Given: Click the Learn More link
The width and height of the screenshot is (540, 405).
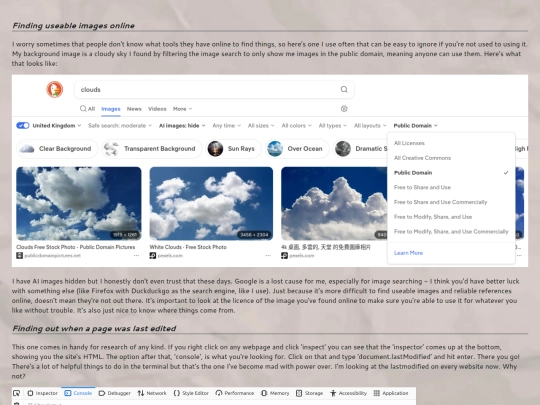Looking at the screenshot, I should (x=408, y=253).
